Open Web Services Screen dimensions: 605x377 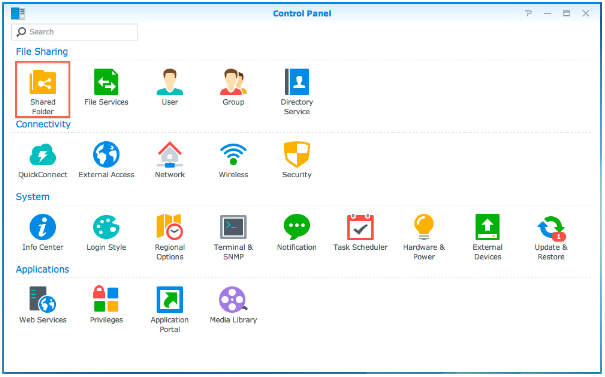pos(42,305)
